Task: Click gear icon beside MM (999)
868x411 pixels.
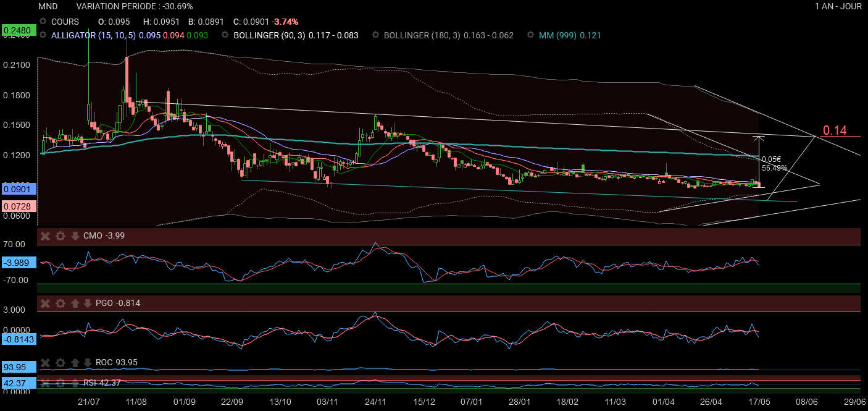Action: pos(531,35)
